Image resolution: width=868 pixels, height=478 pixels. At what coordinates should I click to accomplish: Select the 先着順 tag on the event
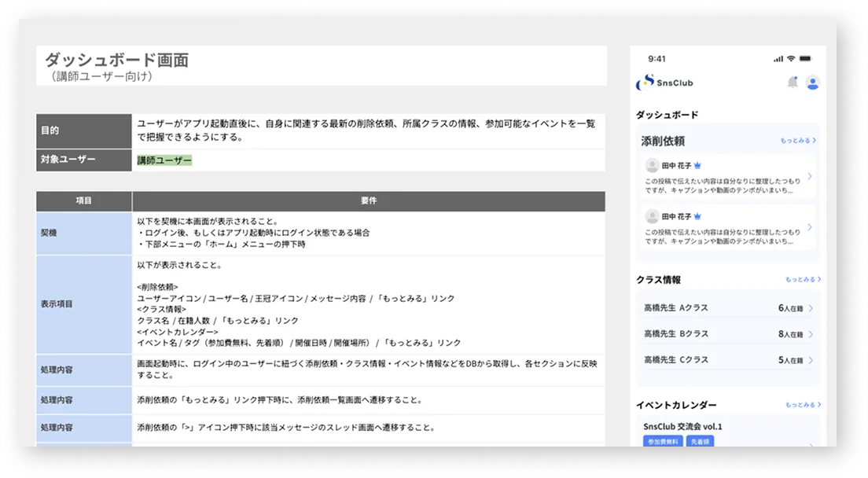700,442
